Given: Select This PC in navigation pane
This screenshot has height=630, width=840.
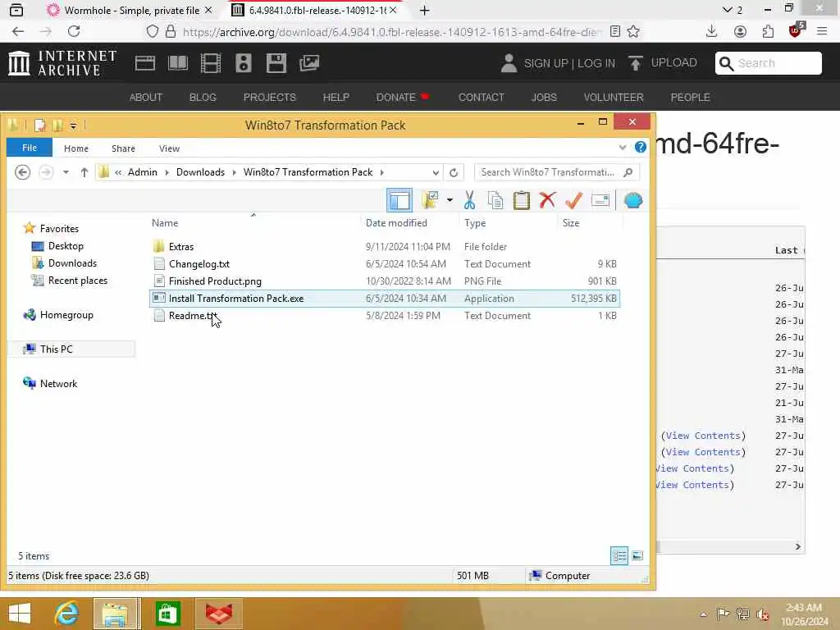Looking at the screenshot, I should pyautogui.click(x=73, y=349).
